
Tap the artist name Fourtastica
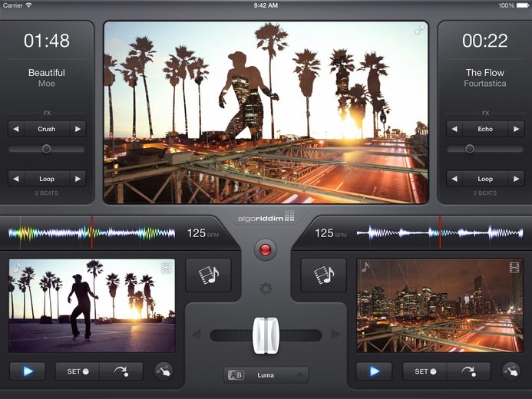[485, 84]
